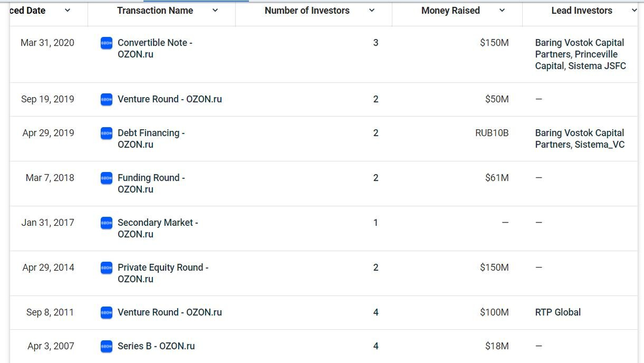Click the $61M money raised value

497,177
